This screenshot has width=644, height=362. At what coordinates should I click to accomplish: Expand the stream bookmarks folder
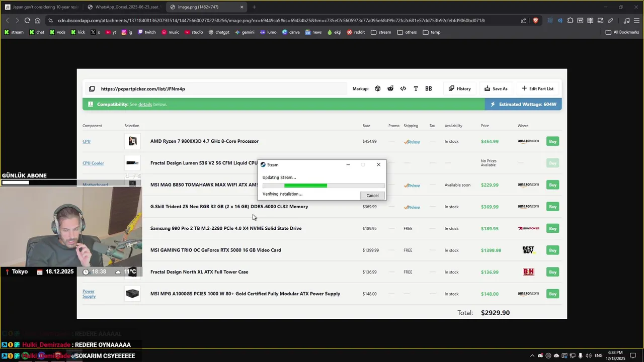tap(381, 32)
